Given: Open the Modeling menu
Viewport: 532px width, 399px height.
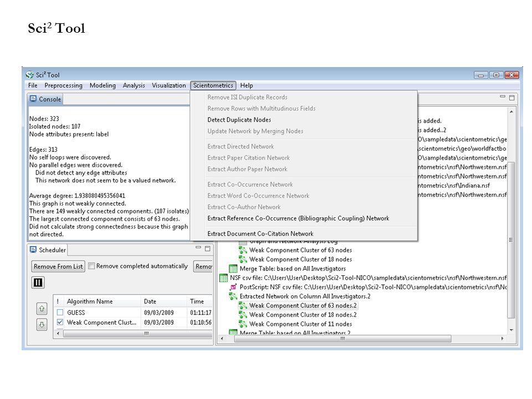Looking at the screenshot, I should tap(103, 85).
